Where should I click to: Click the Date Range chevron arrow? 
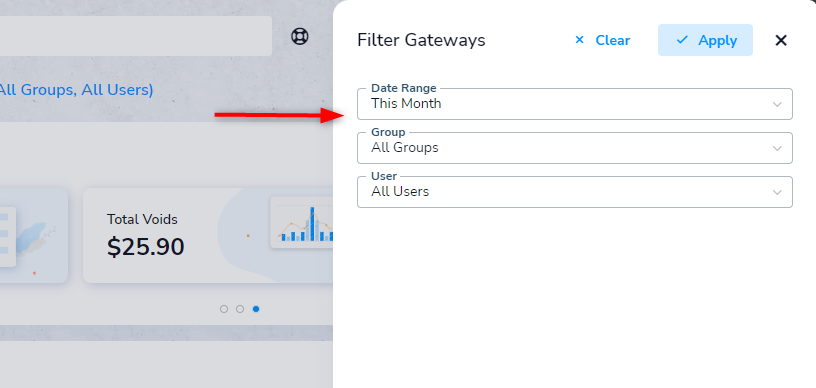click(777, 104)
